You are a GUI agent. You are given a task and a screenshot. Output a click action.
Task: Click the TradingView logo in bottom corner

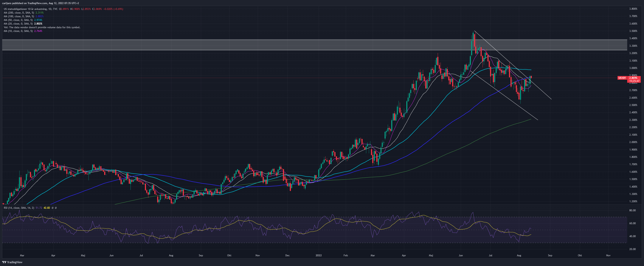tap(12, 262)
